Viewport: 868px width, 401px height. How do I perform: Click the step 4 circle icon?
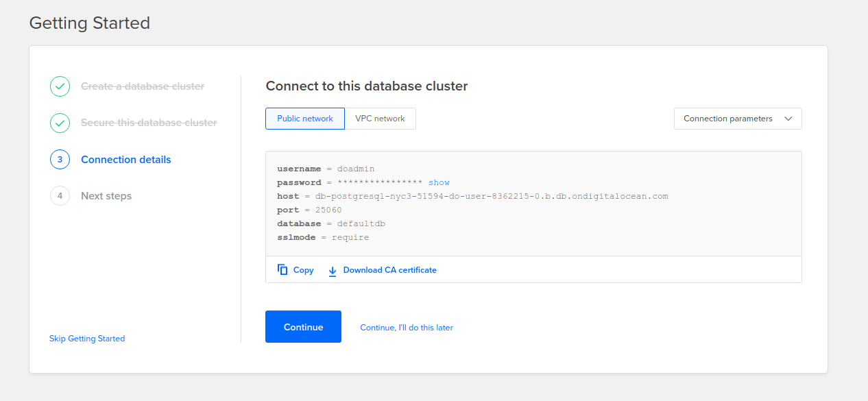[x=60, y=196]
